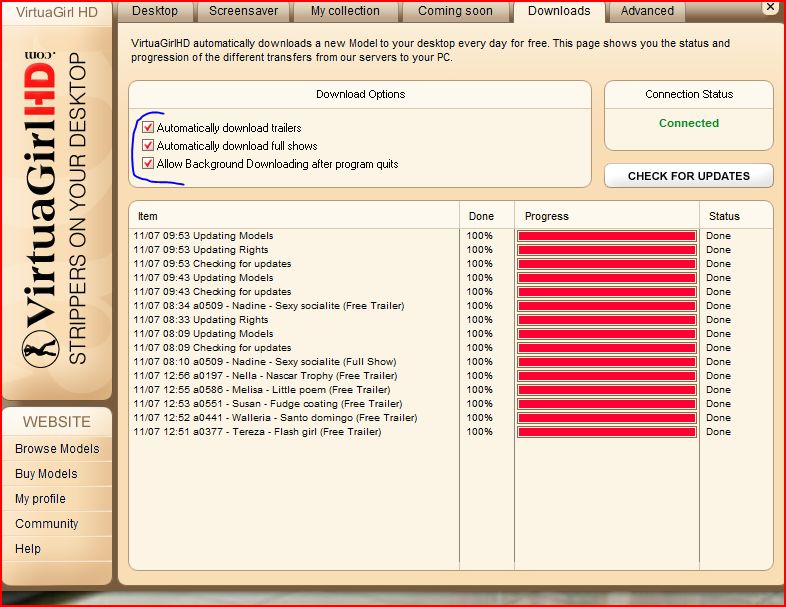Screen dimensions: 786x607
Task: Disable Allow Background Downloading after program quits
Action: pos(148,163)
